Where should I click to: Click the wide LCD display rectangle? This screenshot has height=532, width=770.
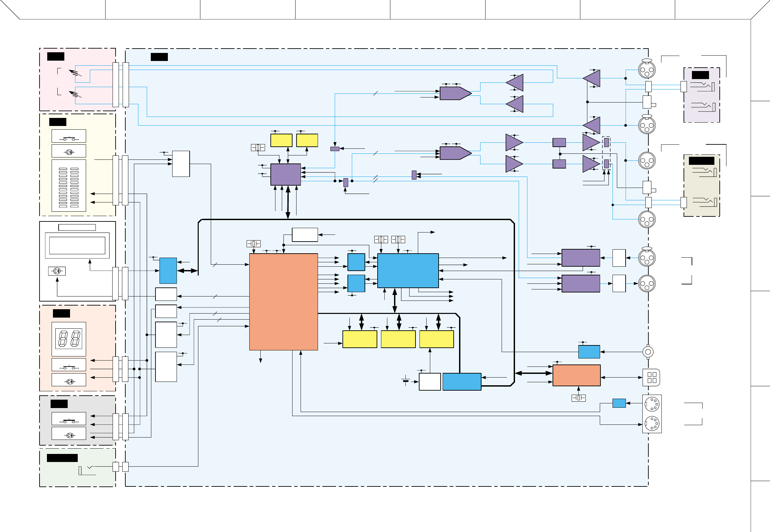[77, 246]
